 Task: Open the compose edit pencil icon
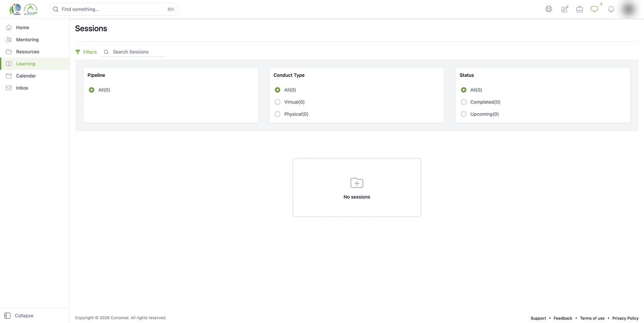565,9
